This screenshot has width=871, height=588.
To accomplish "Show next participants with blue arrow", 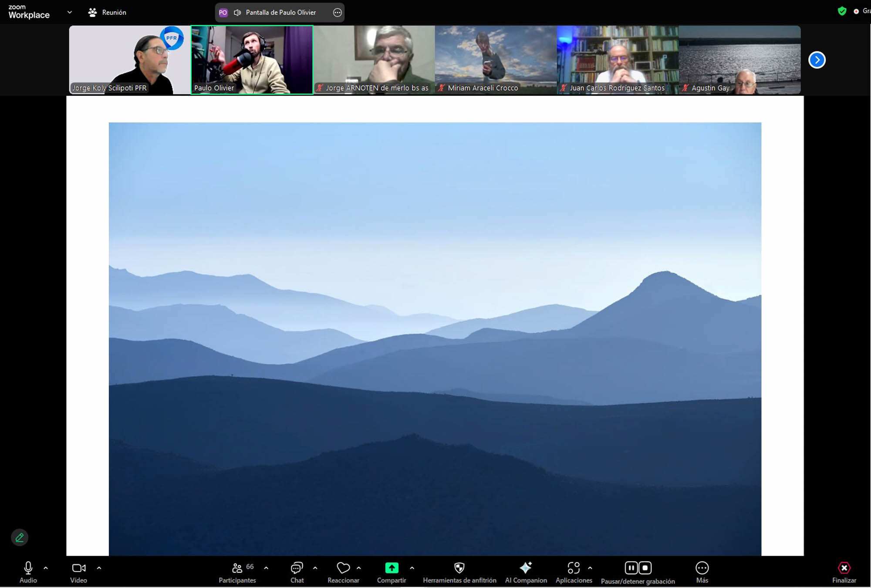I will (x=817, y=60).
